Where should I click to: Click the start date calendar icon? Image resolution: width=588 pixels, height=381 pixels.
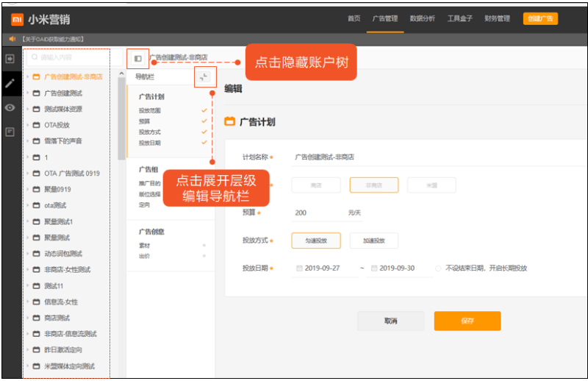coord(299,268)
